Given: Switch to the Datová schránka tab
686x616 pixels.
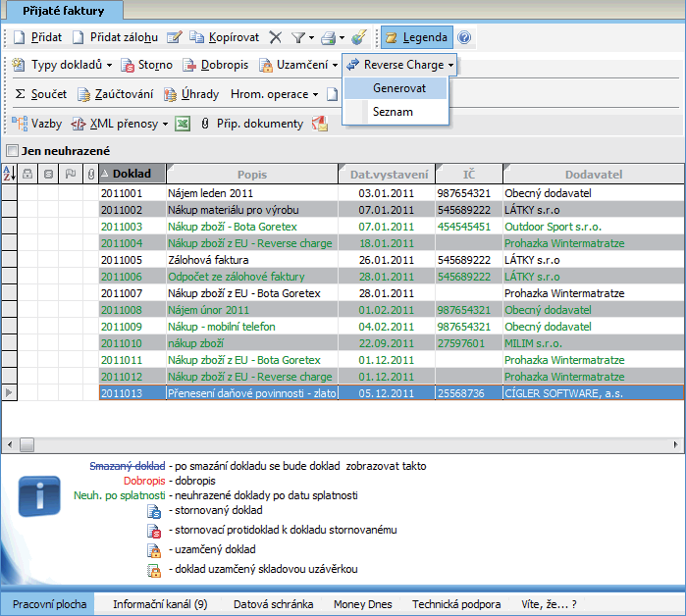Looking at the screenshot, I should pos(273,604).
